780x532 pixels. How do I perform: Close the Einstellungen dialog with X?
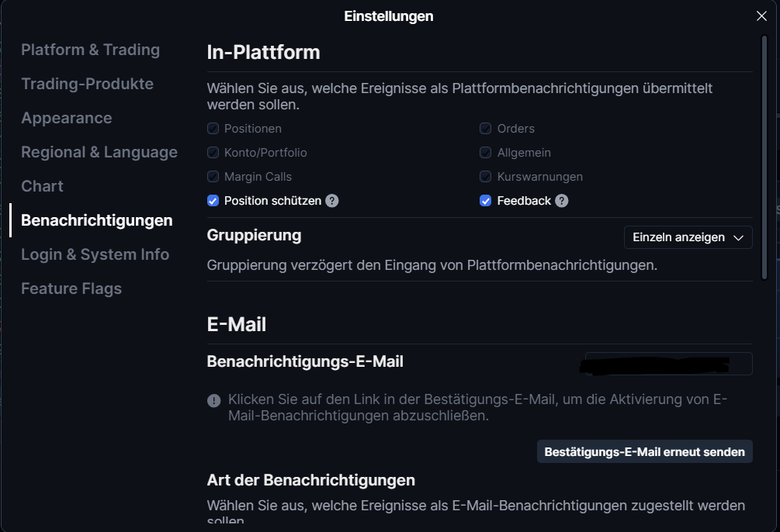click(x=761, y=16)
